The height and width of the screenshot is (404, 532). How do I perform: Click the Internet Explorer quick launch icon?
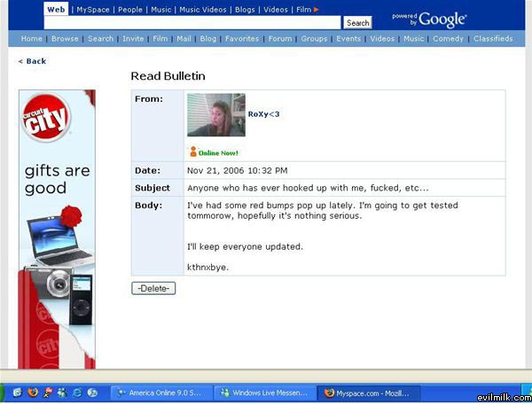pyautogui.click(x=77, y=392)
